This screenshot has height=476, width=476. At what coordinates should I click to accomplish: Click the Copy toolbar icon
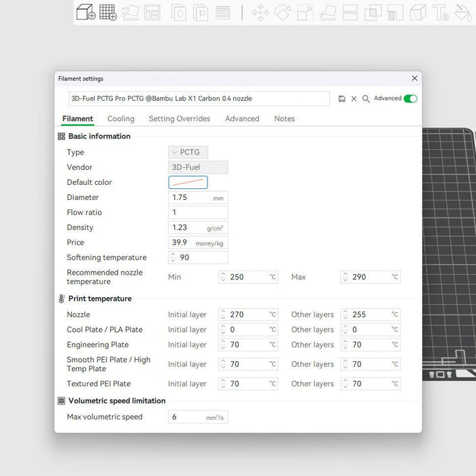(178, 12)
